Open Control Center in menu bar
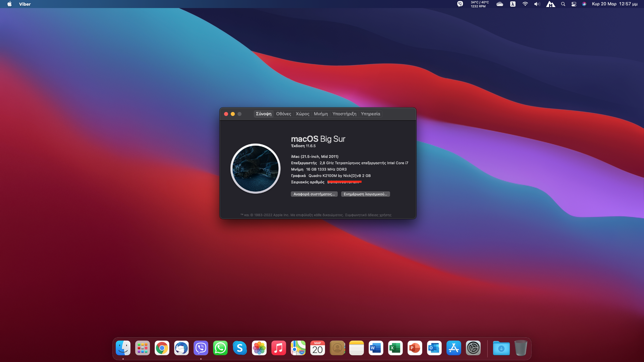 (x=574, y=4)
